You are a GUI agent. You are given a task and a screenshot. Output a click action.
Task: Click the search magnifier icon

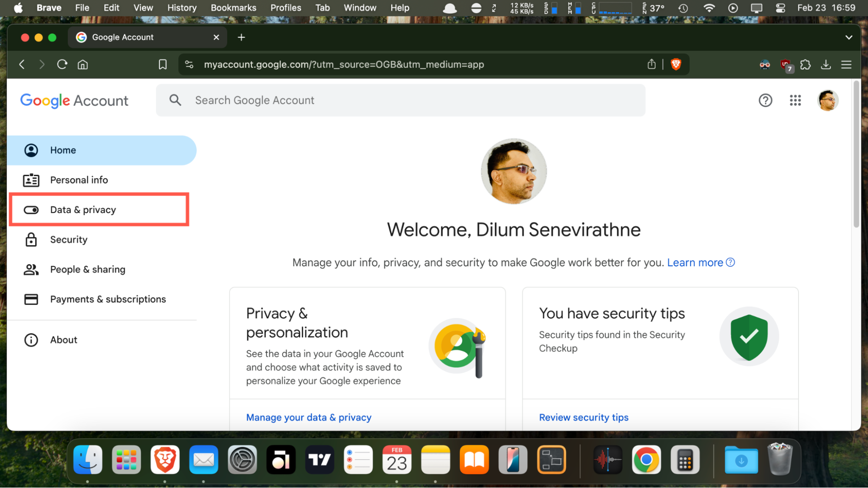pos(175,100)
